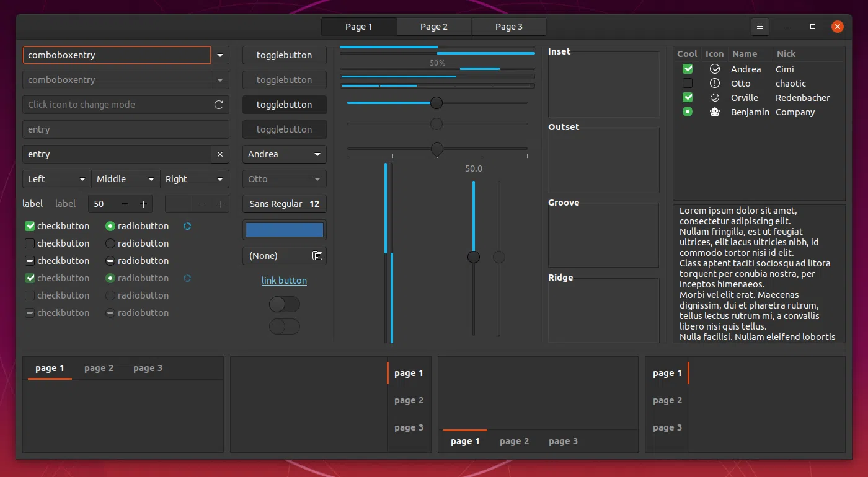The image size is (868, 477).
Task: Click the plus button beside value 50
Action: tap(143, 204)
